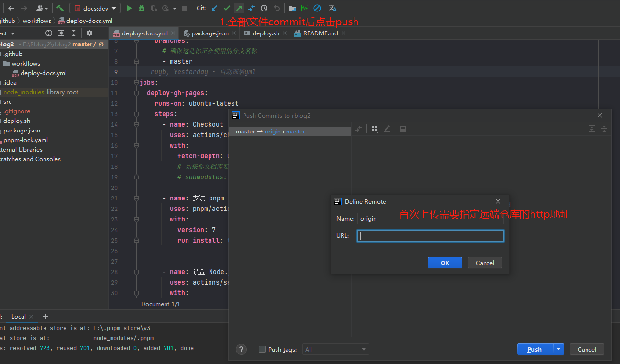This screenshot has height=364, width=620.
Task: Select pnpm-lock.yaml in project tree
Action: [x=25, y=140]
